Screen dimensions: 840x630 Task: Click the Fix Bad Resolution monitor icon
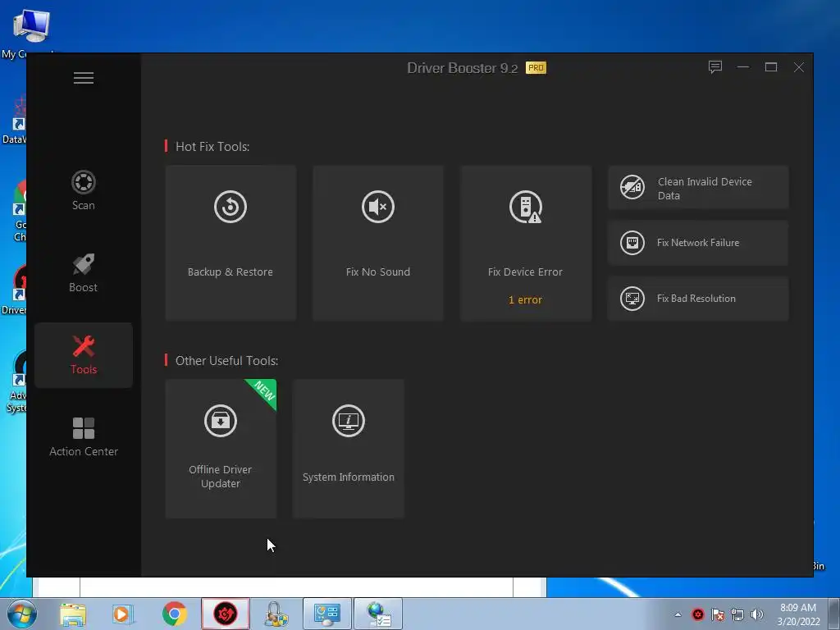(x=632, y=299)
